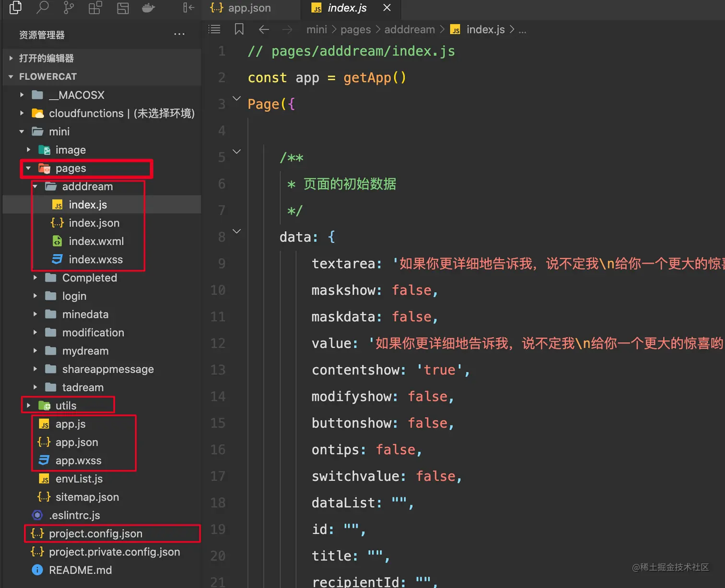Open envList.js in the file tree
The image size is (725, 588).
pos(102,479)
